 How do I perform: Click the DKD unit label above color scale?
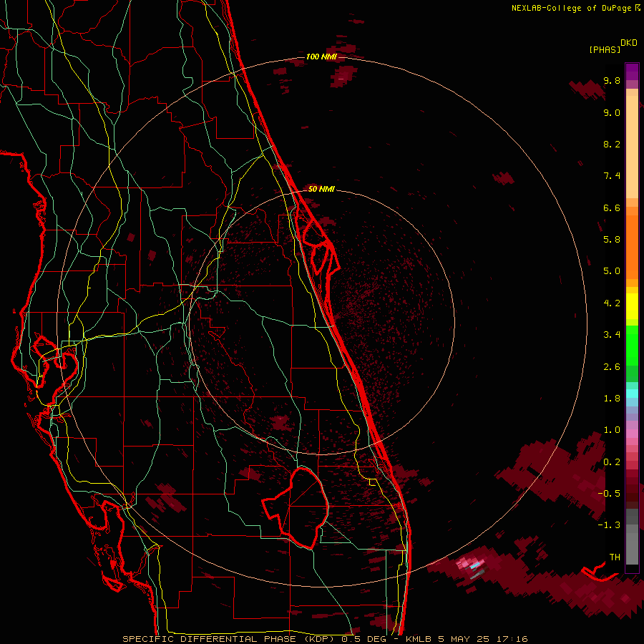[x=629, y=43]
